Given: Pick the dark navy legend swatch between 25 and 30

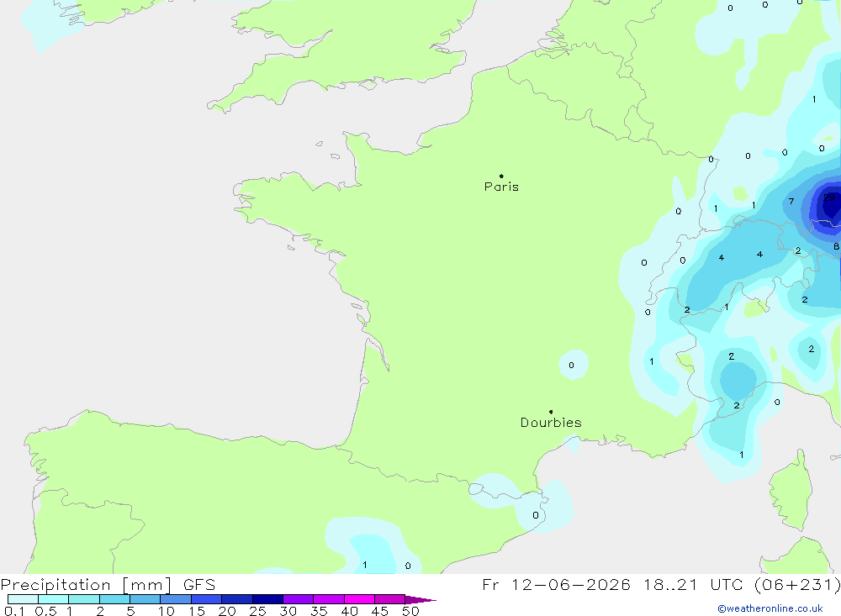Looking at the screenshot, I should point(267,599).
